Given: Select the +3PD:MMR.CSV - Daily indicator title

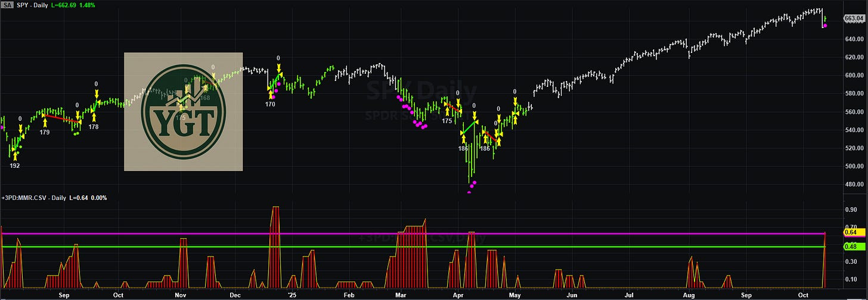Looking at the screenshot, I should coord(33,197).
